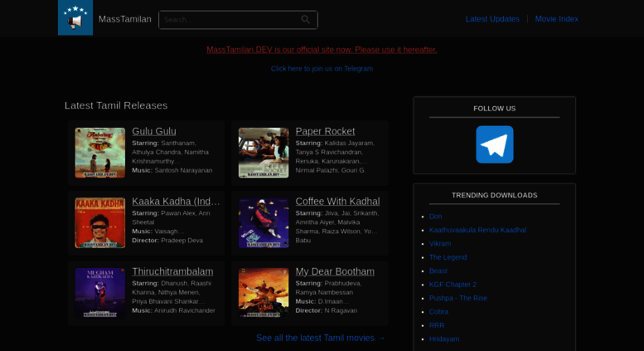The width and height of the screenshot is (644, 351).
Task: Click the MassTamilan.DEV official site notice
Action: [322, 50]
